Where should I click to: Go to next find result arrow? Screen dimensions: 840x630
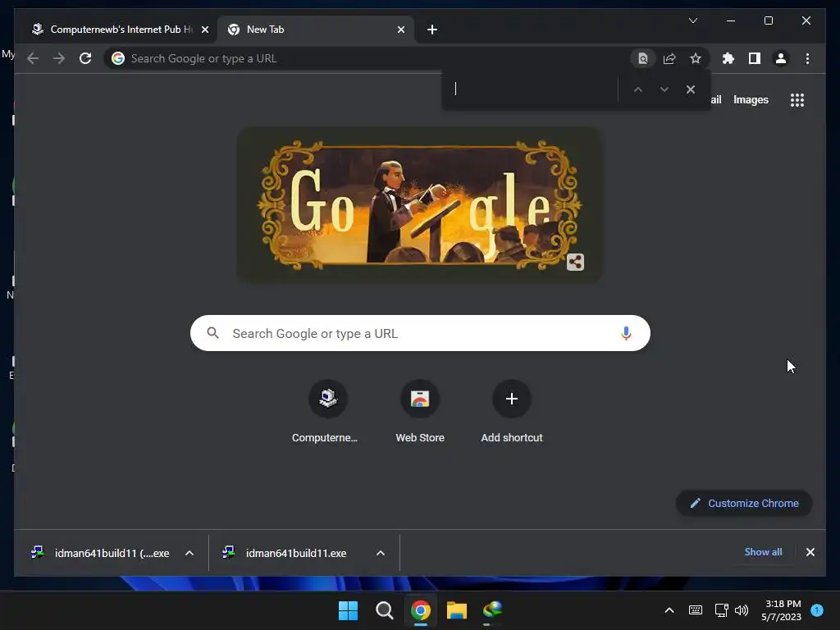pos(664,89)
